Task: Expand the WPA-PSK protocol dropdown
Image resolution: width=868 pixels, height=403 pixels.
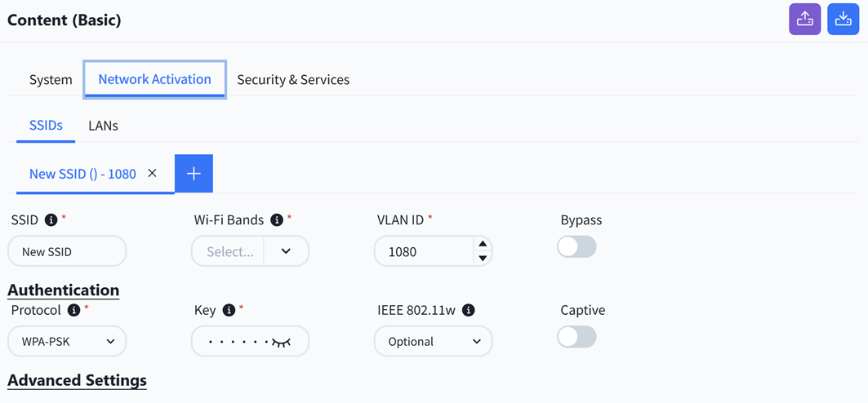Action: [x=67, y=341]
